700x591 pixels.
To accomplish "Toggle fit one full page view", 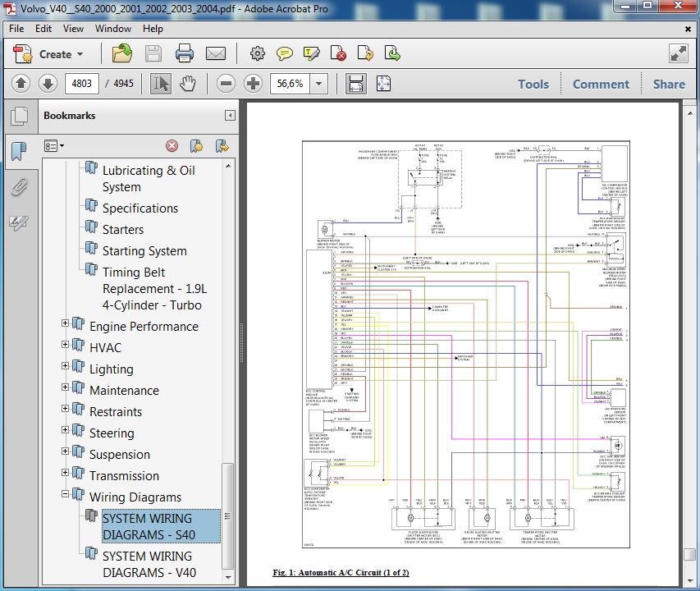I will (x=383, y=84).
